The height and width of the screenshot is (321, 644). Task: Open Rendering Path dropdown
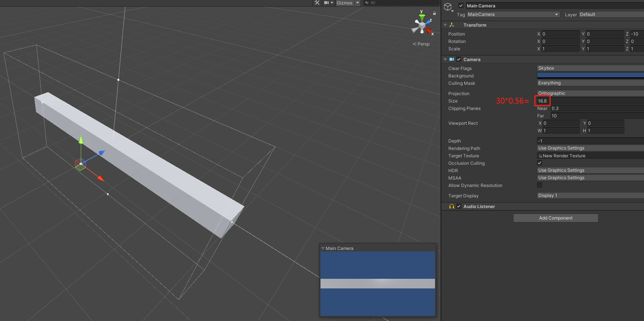tap(591, 148)
